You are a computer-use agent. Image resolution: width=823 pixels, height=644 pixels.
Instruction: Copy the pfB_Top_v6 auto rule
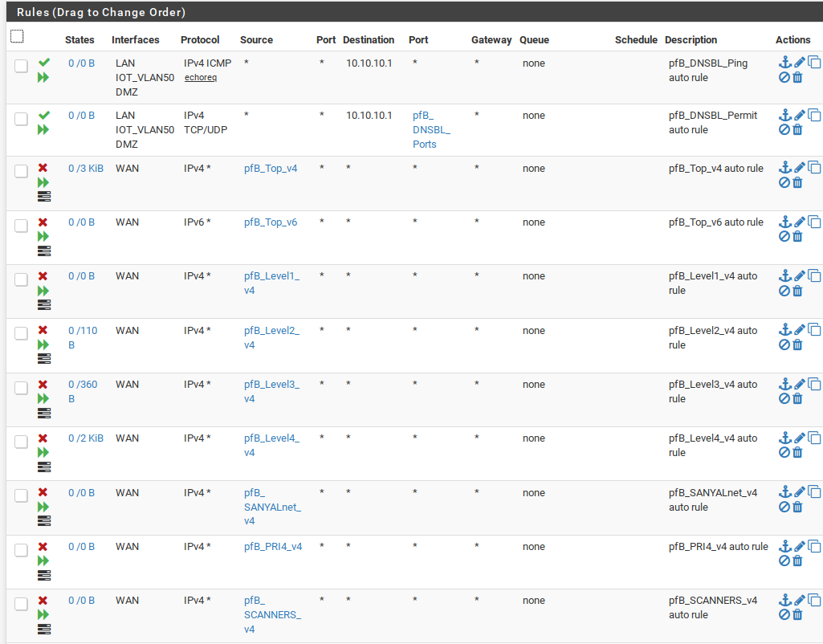coord(814,222)
